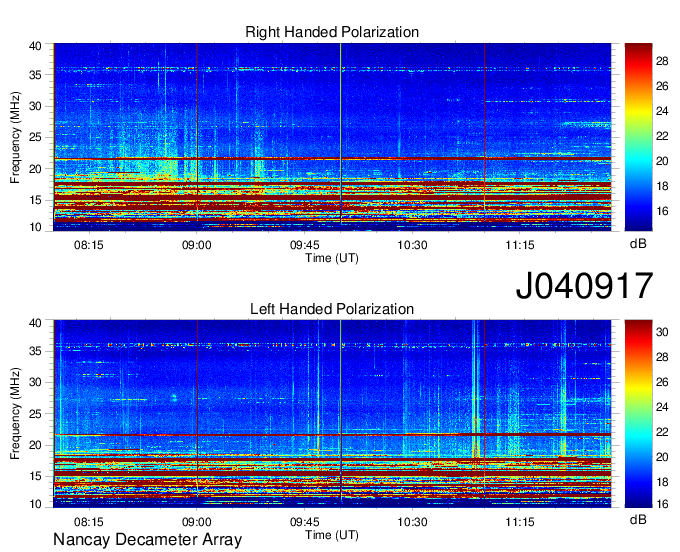Click the 25 MHz tick of the Right Handed plot

[x=36, y=137]
